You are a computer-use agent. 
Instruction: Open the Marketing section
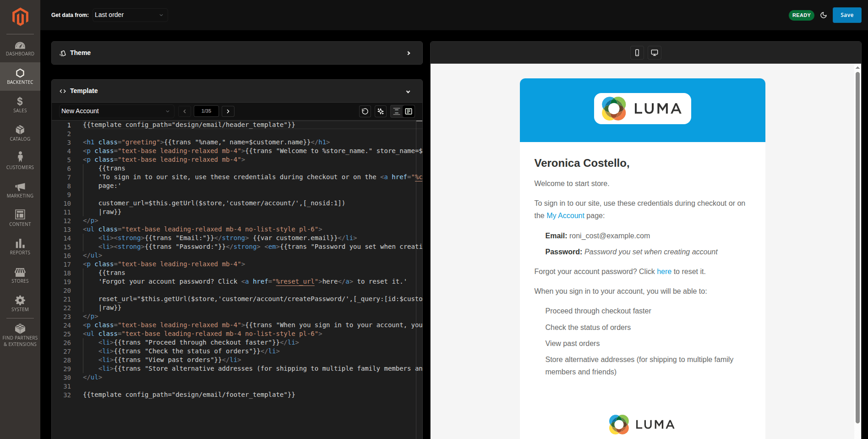tap(20, 190)
